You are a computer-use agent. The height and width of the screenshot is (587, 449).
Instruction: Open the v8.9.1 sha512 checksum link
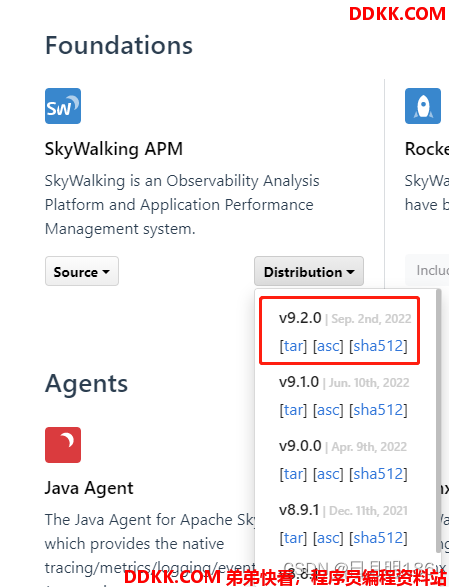click(378, 538)
